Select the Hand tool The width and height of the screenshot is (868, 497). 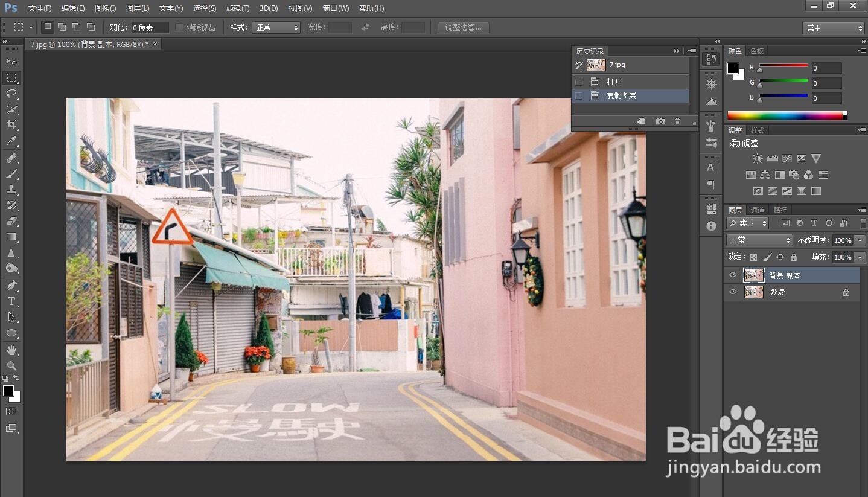pos(11,350)
